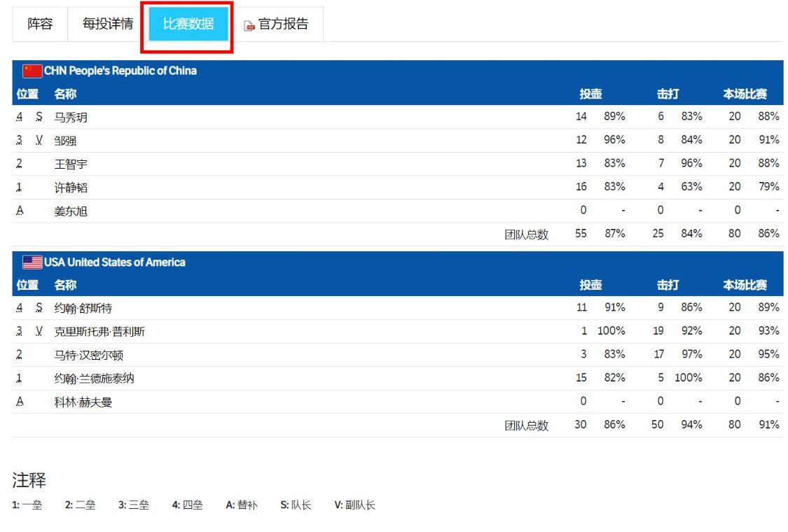Click the 击打 column header
The image size is (788, 532).
pyautogui.click(x=668, y=93)
